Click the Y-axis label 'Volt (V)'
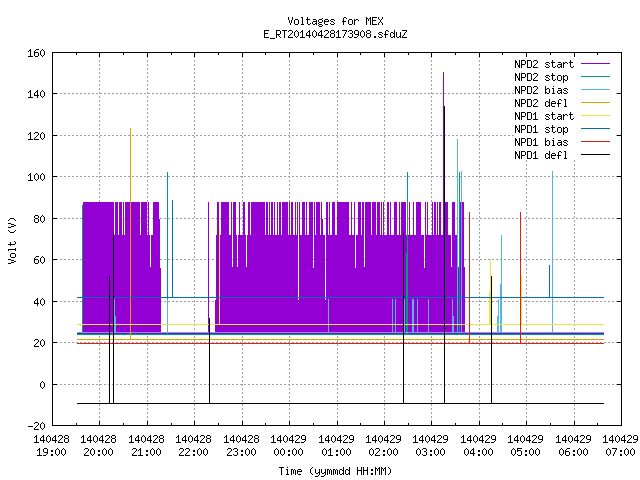640x480 pixels. 12,240
